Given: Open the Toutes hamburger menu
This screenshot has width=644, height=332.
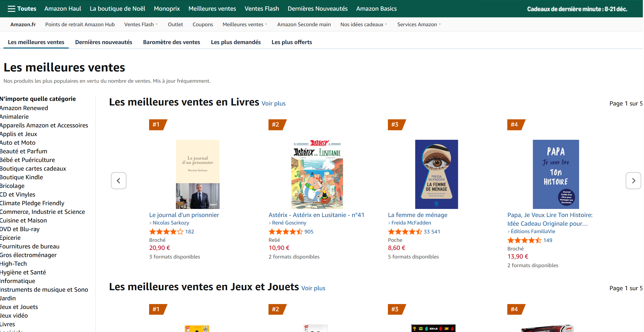Looking at the screenshot, I should [22, 9].
